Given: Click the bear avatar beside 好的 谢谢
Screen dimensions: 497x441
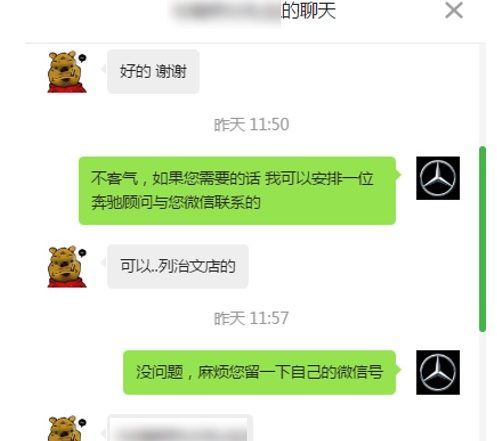Looking at the screenshot, I should pyautogui.click(x=67, y=71).
